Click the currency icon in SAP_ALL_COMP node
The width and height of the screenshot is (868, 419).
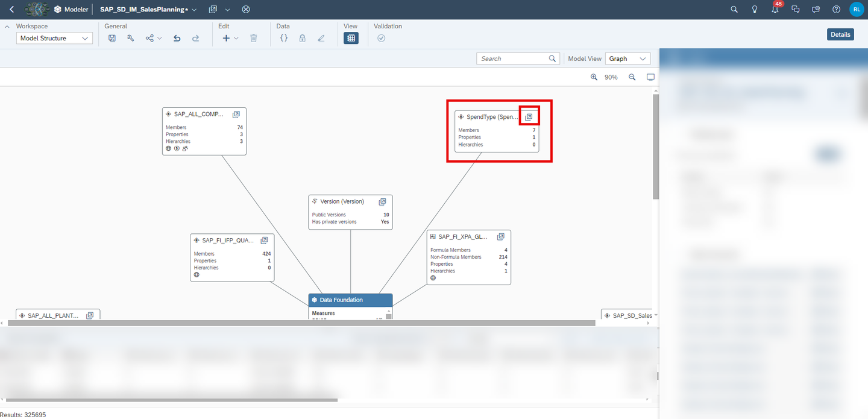(x=177, y=148)
